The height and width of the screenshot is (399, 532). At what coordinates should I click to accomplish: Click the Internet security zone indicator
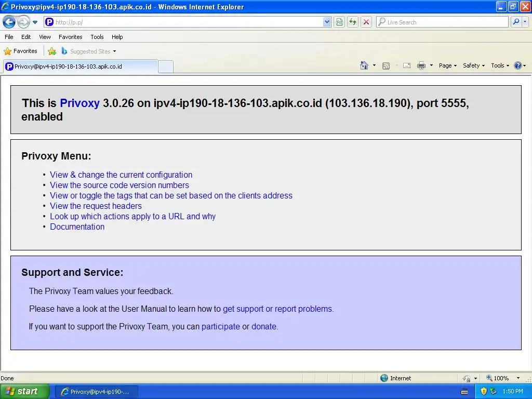[396, 378]
